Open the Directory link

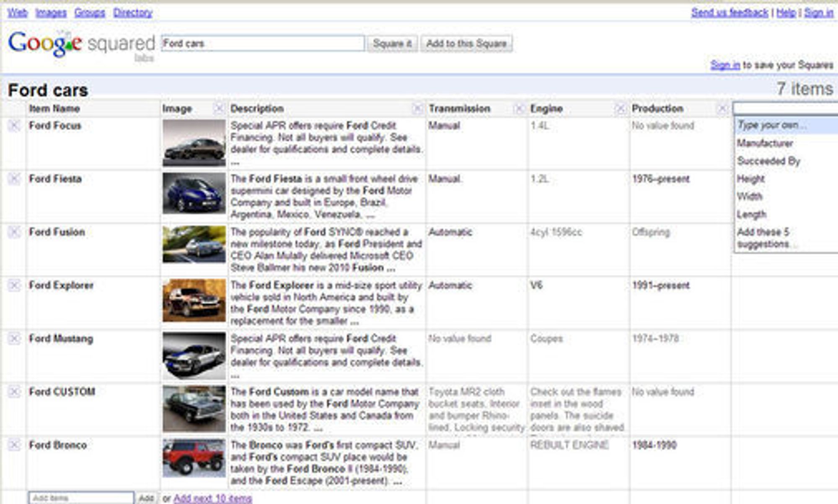(x=133, y=13)
